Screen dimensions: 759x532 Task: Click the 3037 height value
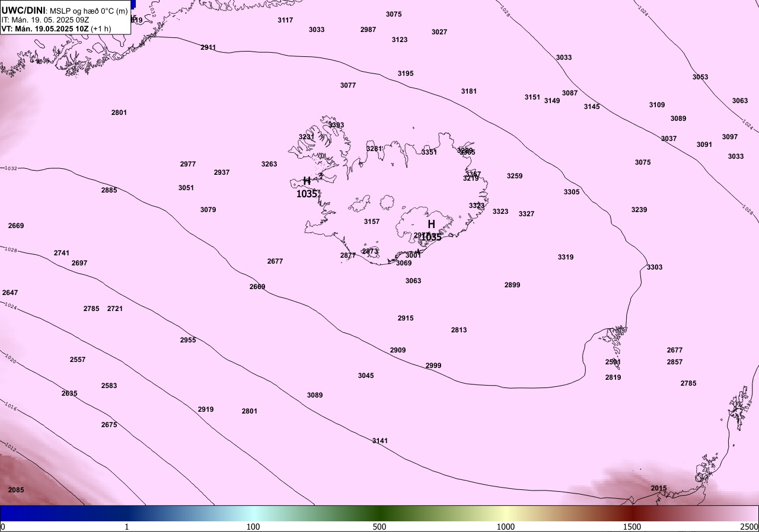(669, 139)
